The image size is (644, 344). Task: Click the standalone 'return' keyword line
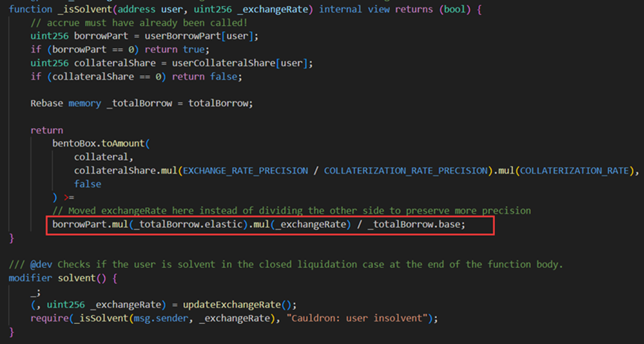pos(46,130)
